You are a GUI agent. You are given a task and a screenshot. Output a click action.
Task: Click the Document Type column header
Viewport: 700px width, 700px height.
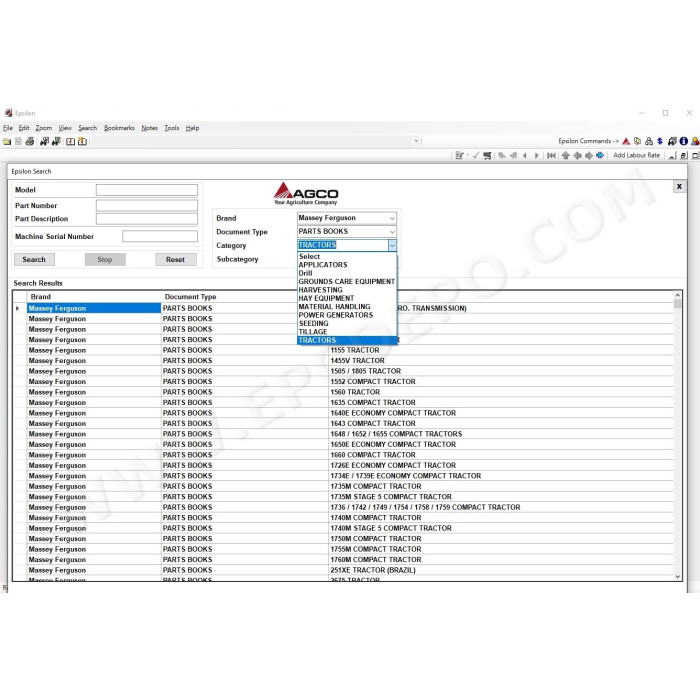244,297
